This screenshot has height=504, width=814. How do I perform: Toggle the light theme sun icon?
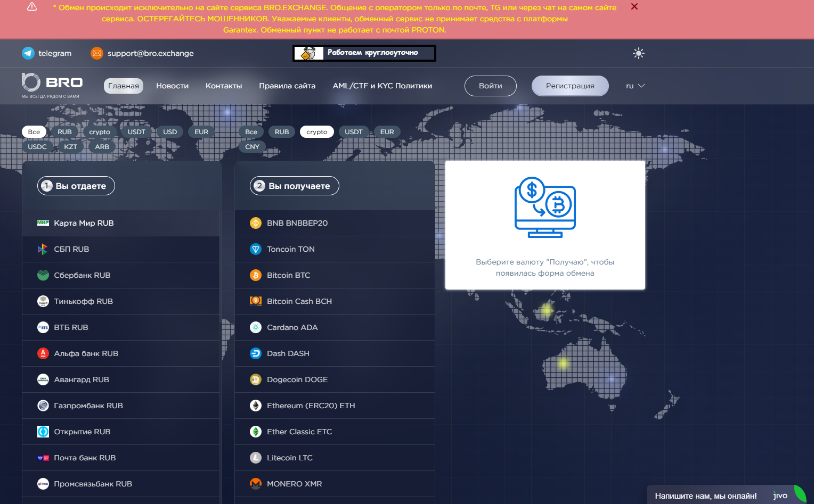click(x=639, y=53)
